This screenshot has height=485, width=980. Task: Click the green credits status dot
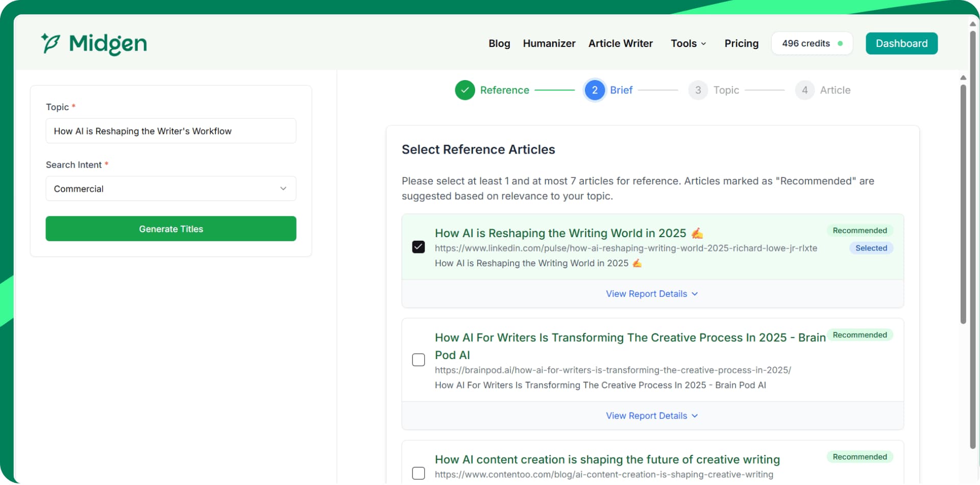point(840,44)
